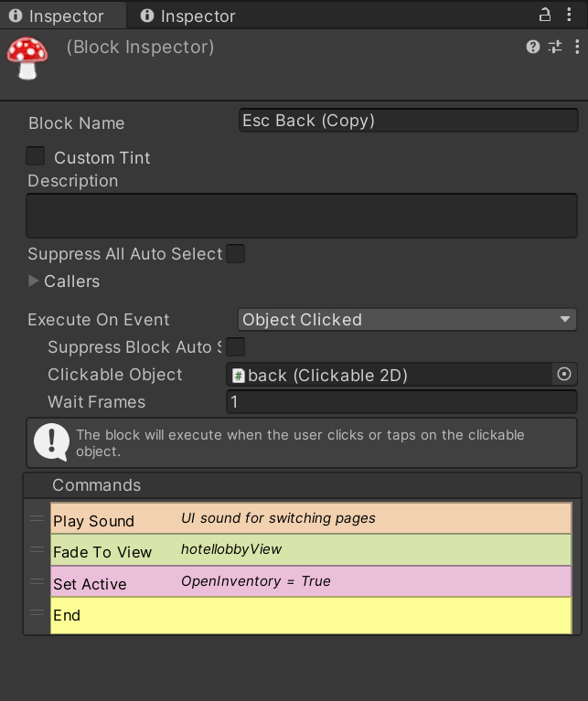Enable the Custom Tint checkbox
Viewport: 588px width, 701px height.
click(35, 156)
